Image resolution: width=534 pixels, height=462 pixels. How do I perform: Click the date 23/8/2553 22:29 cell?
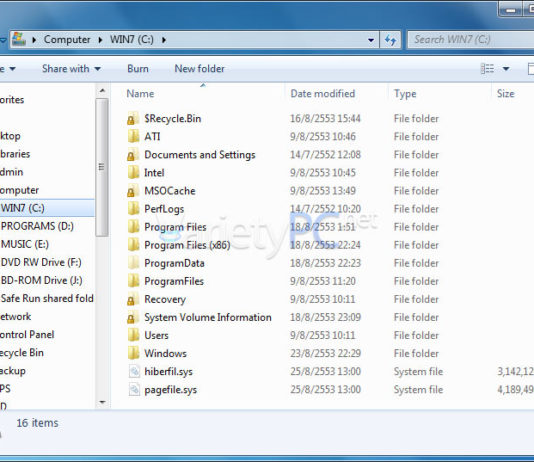pos(325,353)
